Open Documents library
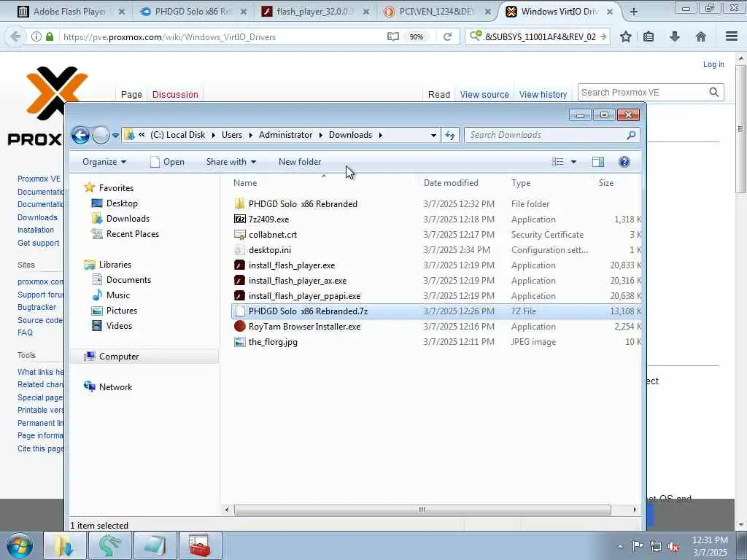The image size is (747, 560). pyautogui.click(x=128, y=280)
